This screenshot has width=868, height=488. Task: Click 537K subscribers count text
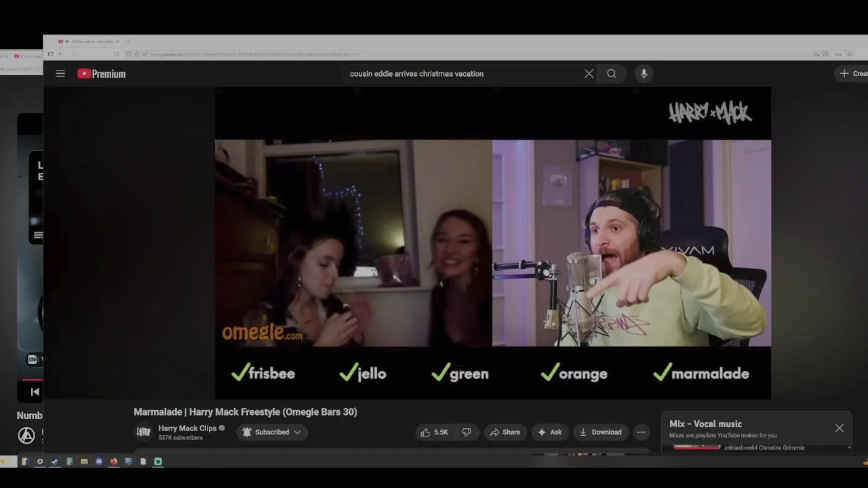pyautogui.click(x=180, y=438)
